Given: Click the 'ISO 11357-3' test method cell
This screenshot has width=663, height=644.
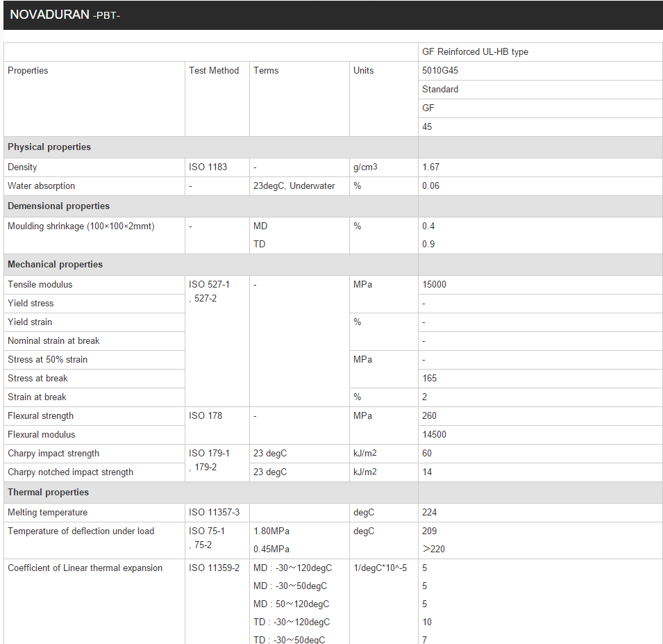Looking at the screenshot, I should click(x=217, y=513).
